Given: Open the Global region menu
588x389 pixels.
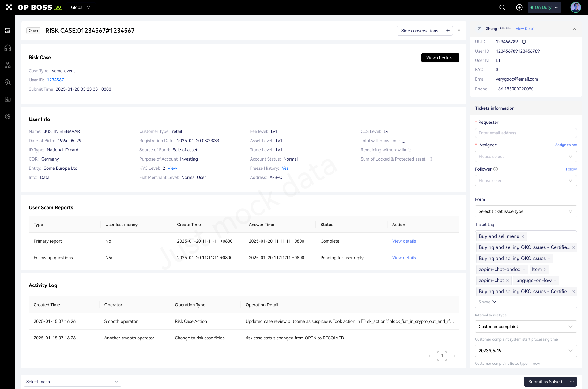Looking at the screenshot, I should click(x=81, y=7).
